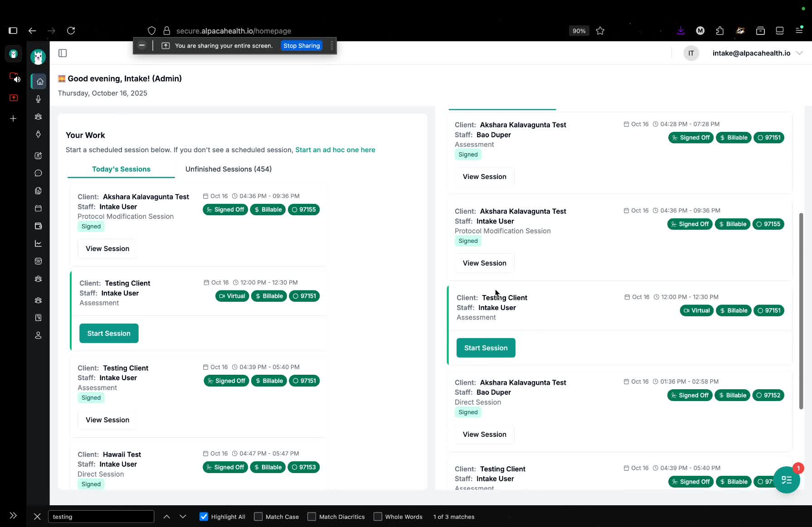This screenshot has height=527, width=812.
Task: Open the screen share options grip
Action: [332, 46]
